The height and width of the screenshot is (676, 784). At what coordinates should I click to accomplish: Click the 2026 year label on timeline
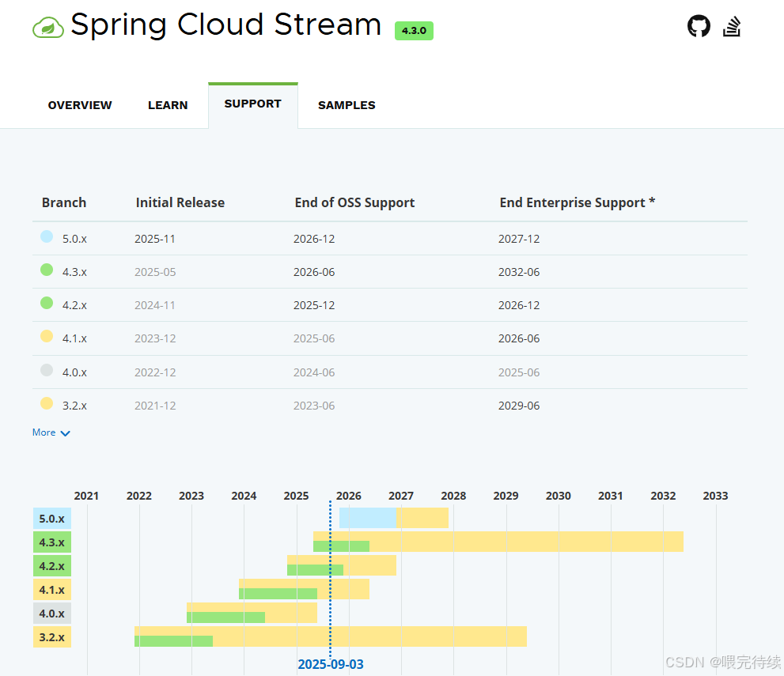(349, 496)
